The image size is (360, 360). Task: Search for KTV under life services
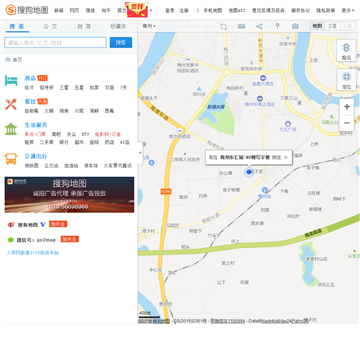[x=85, y=134]
